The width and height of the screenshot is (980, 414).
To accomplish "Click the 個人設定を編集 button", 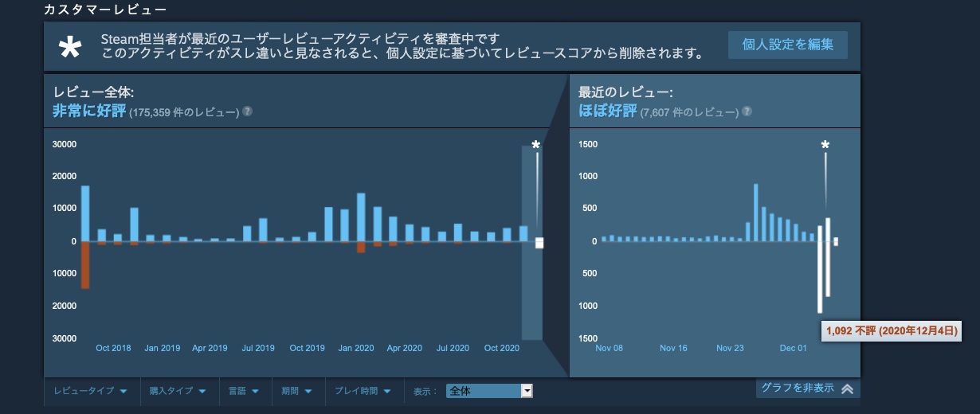I will [x=787, y=45].
